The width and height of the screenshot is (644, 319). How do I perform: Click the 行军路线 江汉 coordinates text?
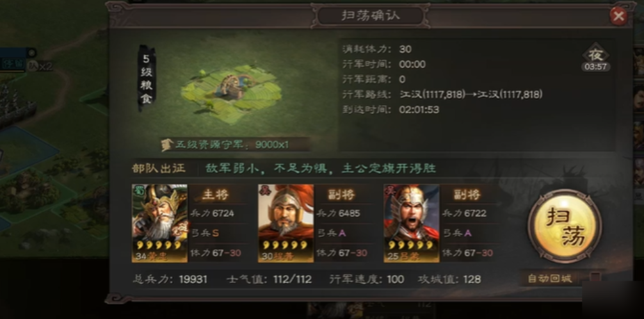(x=471, y=95)
